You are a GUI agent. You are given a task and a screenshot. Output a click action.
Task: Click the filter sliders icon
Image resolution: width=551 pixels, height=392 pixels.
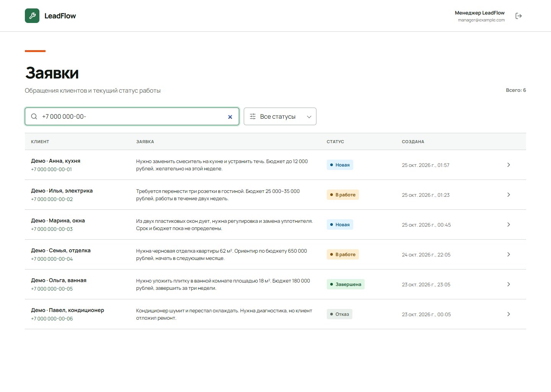coord(253,116)
